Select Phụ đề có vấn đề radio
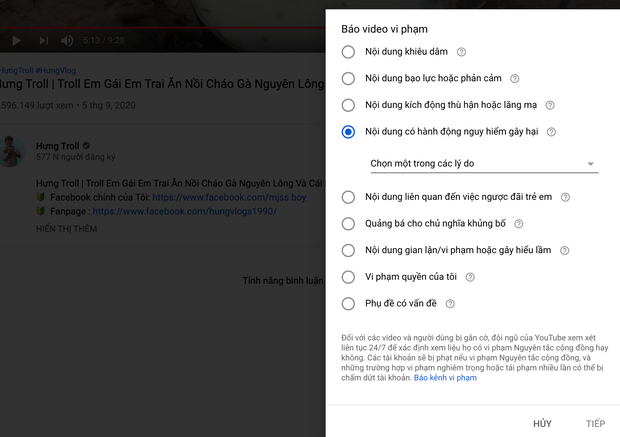 [x=348, y=304]
